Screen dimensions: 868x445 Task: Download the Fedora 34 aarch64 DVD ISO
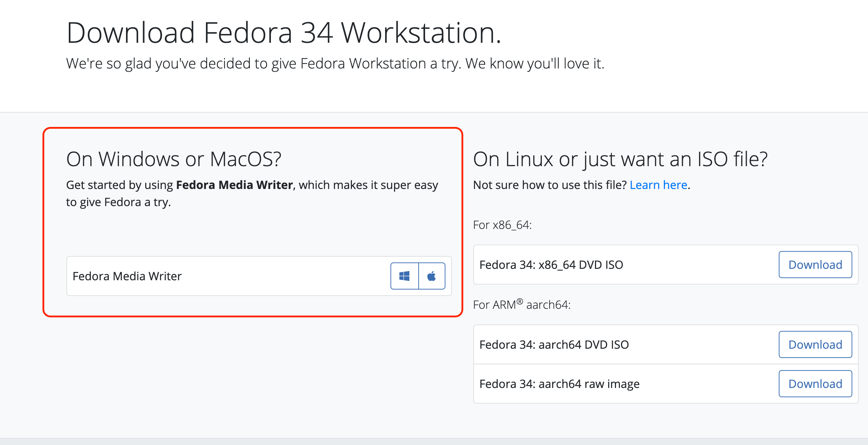point(815,344)
